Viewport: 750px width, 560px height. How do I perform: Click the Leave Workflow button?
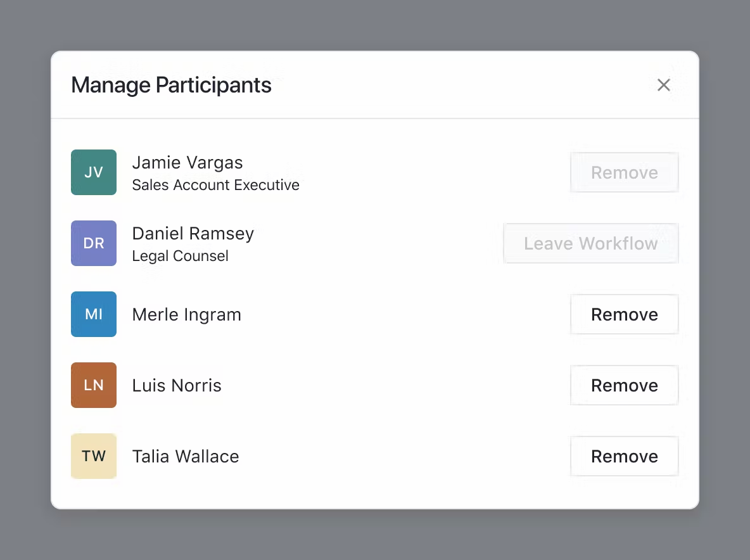(x=591, y=243)
